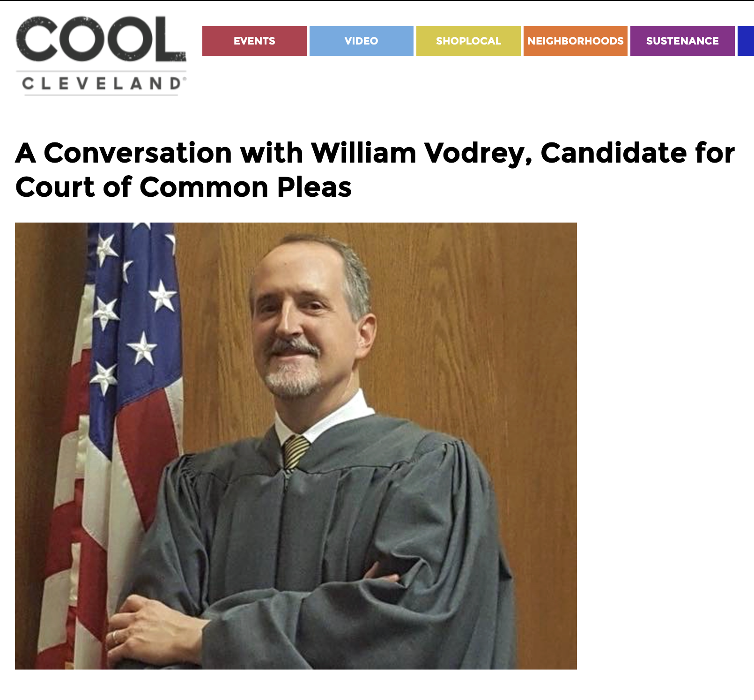Select the Neighborhoods navigation tab

[x=575, y=41]
